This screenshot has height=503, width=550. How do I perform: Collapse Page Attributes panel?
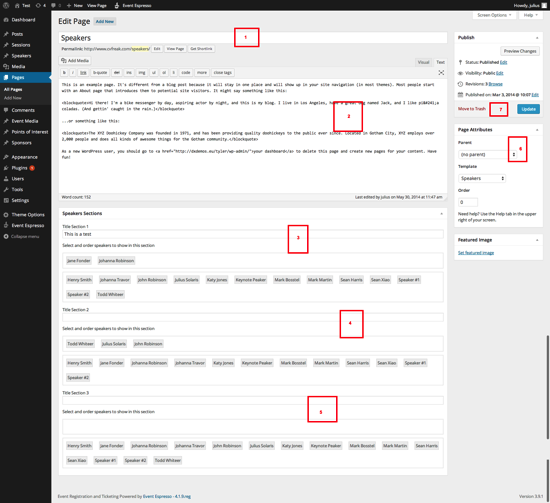[x=537, y=130]
